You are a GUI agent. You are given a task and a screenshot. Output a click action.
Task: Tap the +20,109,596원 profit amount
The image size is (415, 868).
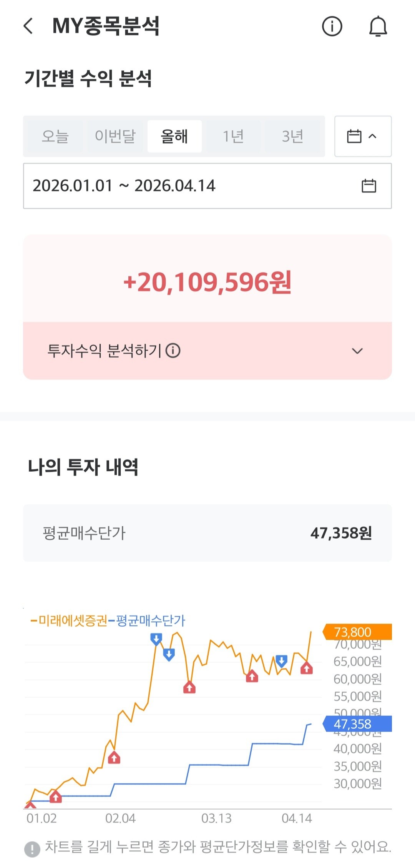click(x=207, y=282)
